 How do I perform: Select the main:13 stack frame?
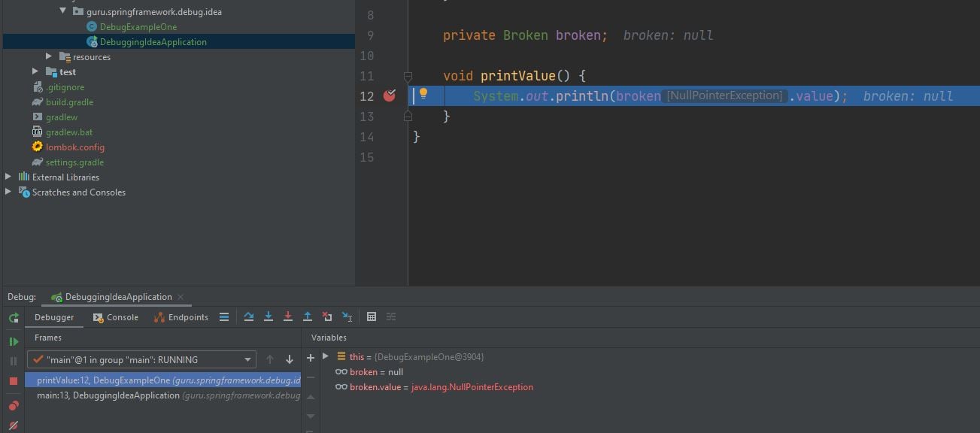point(163,395)
